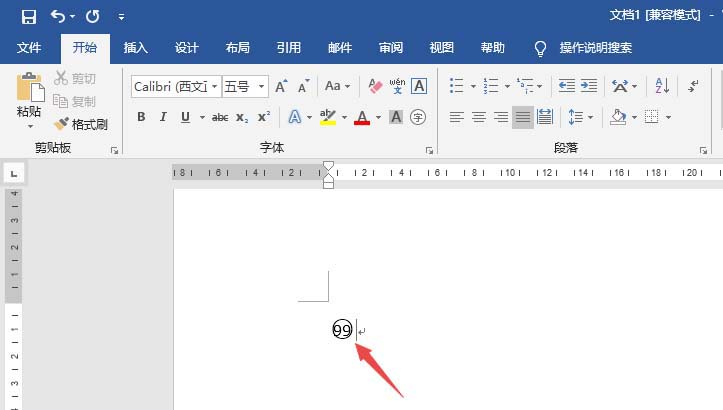723x410 pixels.
Task: Click the Save icon in quick access toolbar
Action: click(x=29, y=17)
